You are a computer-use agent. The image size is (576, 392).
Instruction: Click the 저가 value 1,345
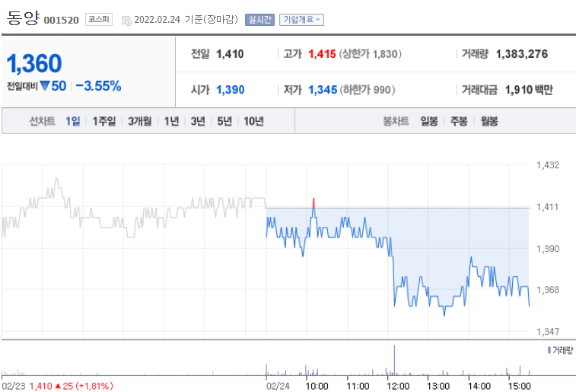pos(323,90)
